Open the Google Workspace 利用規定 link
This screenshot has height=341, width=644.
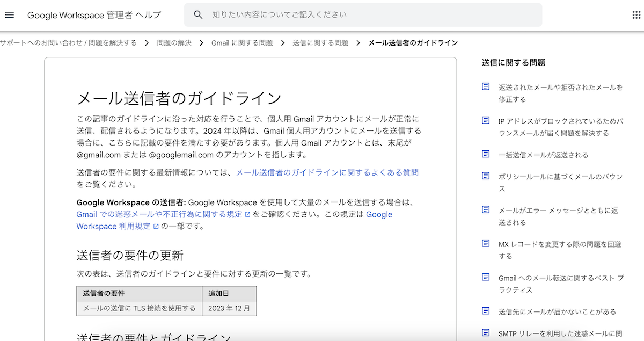113,226
